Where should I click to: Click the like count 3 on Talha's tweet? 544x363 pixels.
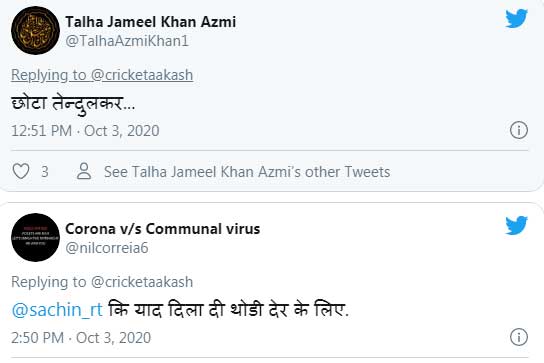point(45,172)
